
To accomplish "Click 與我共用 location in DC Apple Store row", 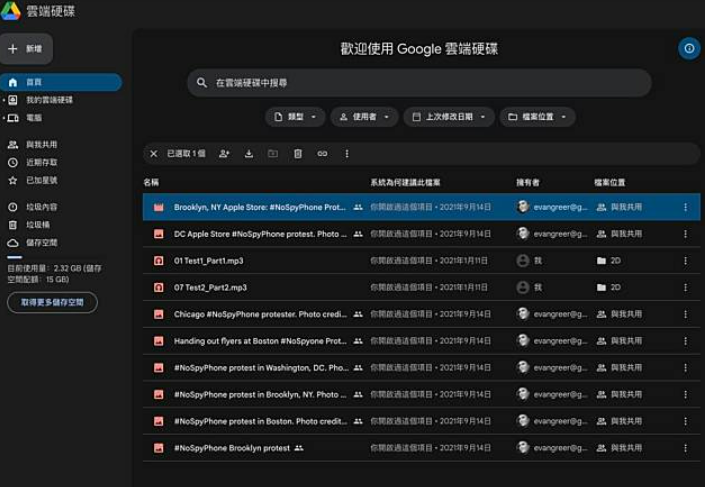I will pyautogui.click(x=619, y=234).
